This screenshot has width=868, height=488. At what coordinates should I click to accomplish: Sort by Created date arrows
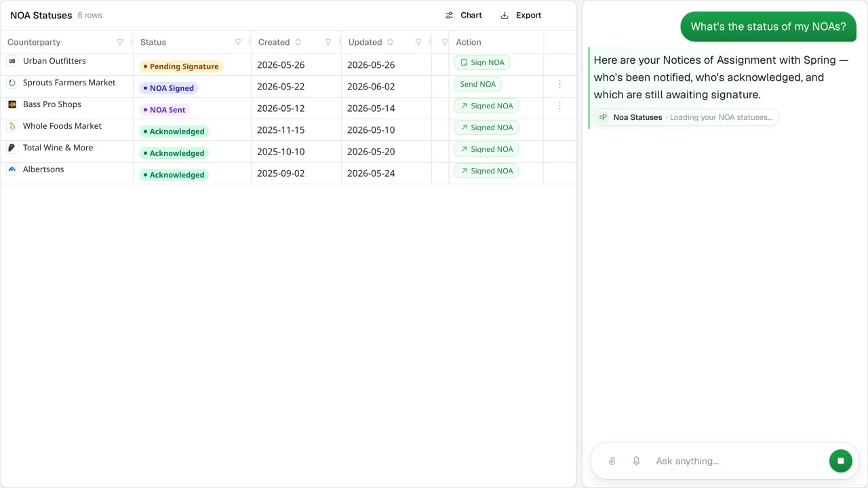click(298, 42)
